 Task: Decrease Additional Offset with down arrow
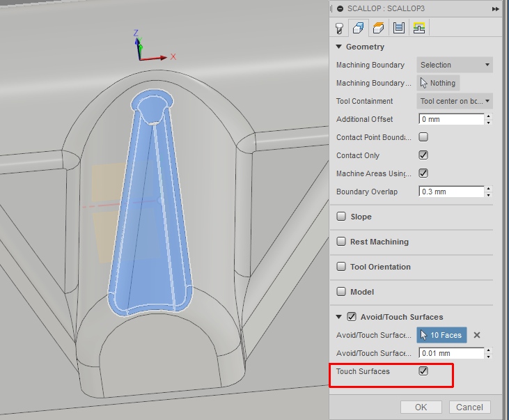coord(489,123)
